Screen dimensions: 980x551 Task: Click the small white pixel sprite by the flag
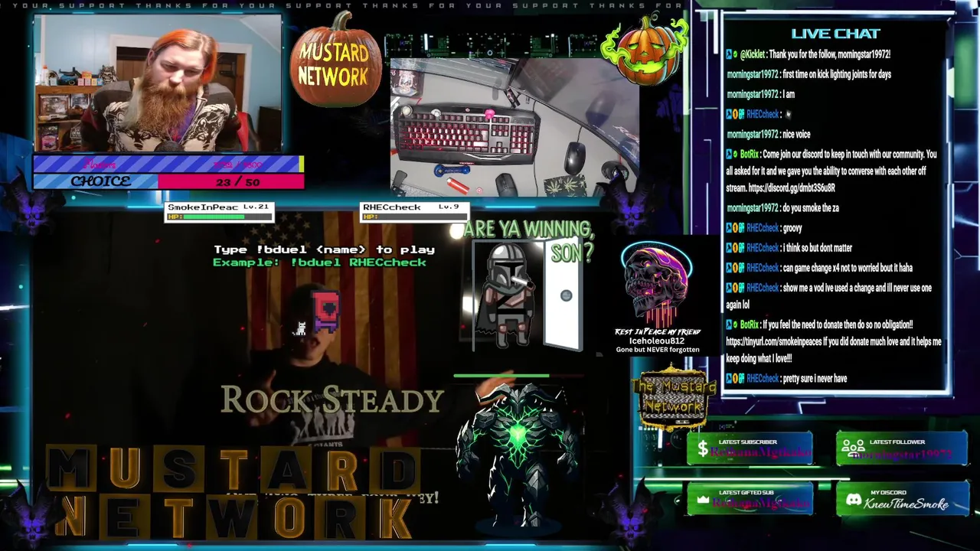click(301, 328)
